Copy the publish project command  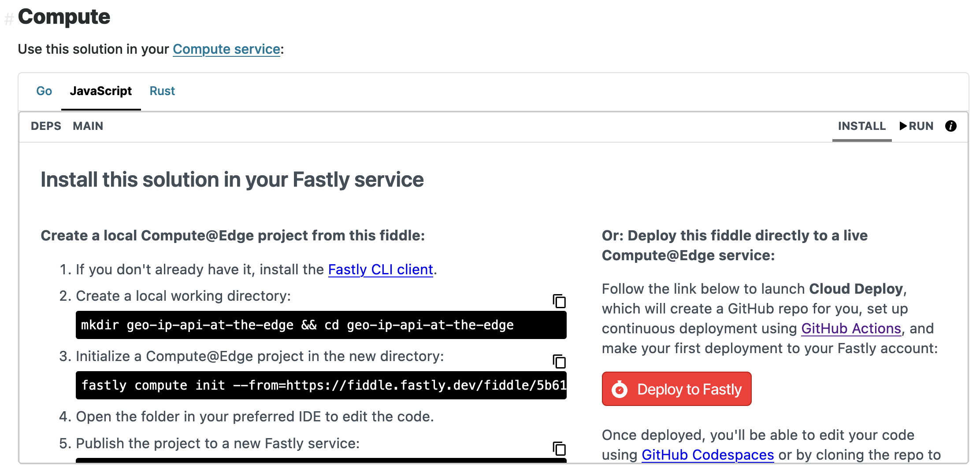559,449
